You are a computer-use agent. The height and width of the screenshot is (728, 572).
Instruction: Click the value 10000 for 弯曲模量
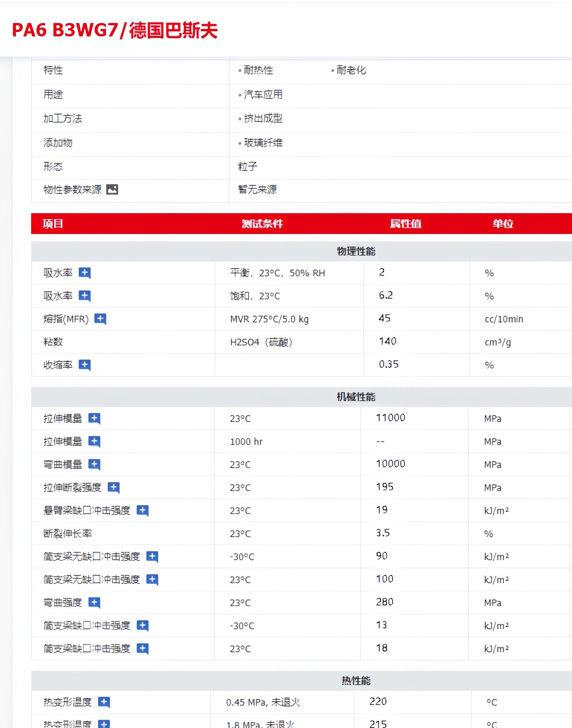pyautogui.click(x=391, y=464)
